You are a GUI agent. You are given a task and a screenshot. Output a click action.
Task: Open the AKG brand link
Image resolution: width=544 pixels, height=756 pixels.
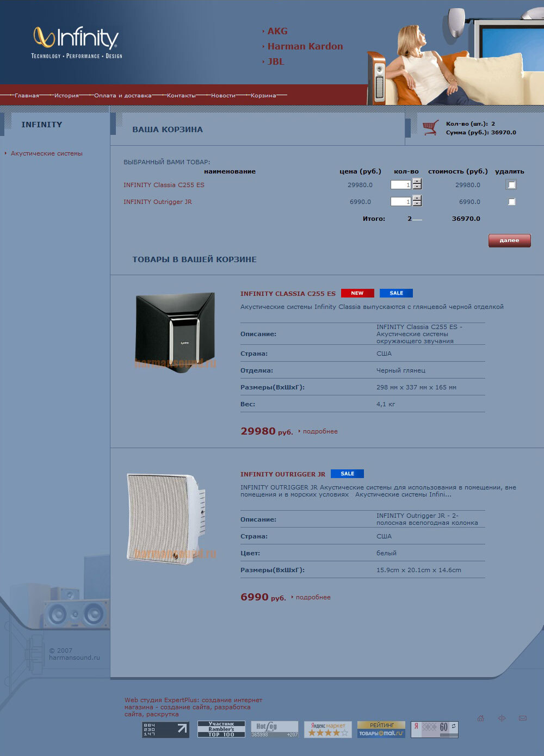tap(277, 32)
